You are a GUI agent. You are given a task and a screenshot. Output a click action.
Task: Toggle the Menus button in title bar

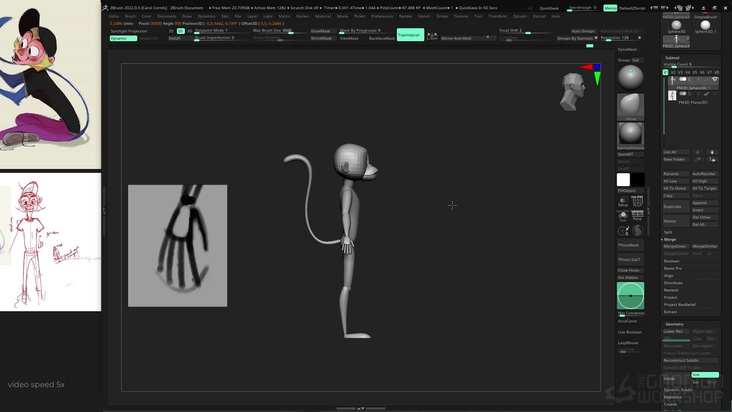click(610, 8)
